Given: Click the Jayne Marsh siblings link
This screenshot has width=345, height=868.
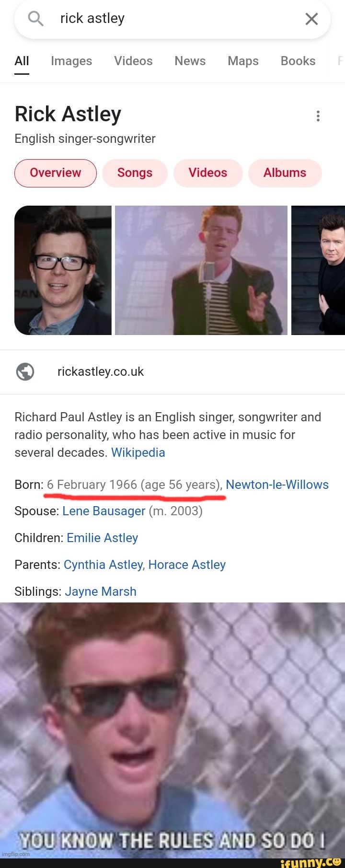Looking at the screenshot, I should click(100, 591).
